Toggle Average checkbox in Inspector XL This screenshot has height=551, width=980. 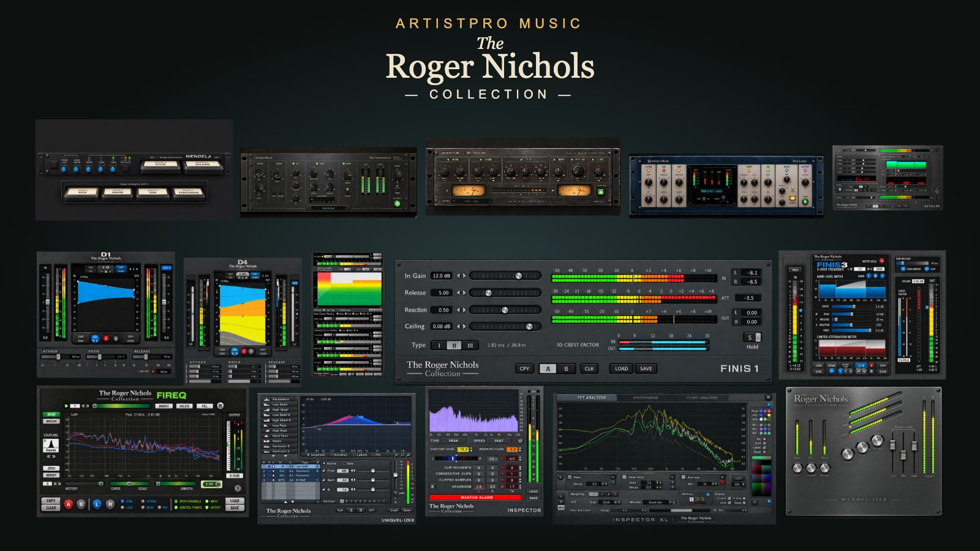684,477
